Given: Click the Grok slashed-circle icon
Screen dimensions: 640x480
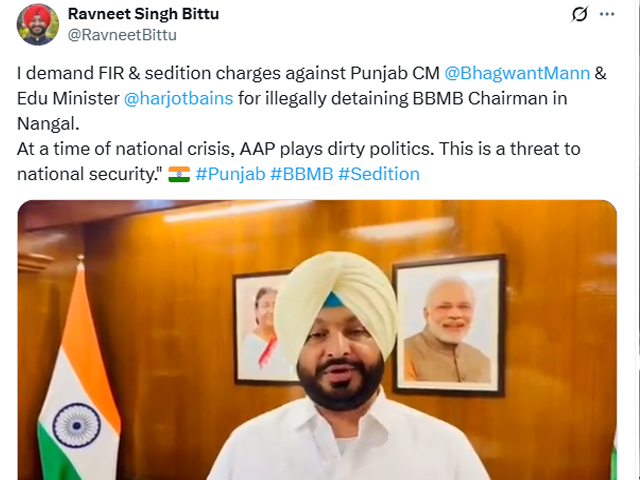Looking at the screenshot, I should (x=579, y=14).
